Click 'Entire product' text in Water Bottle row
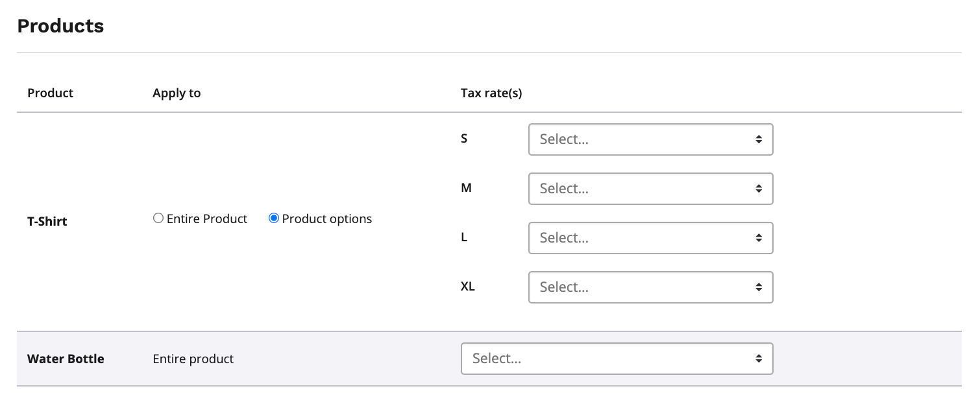Viewport: 980px width, 393px height. (193, 359)
